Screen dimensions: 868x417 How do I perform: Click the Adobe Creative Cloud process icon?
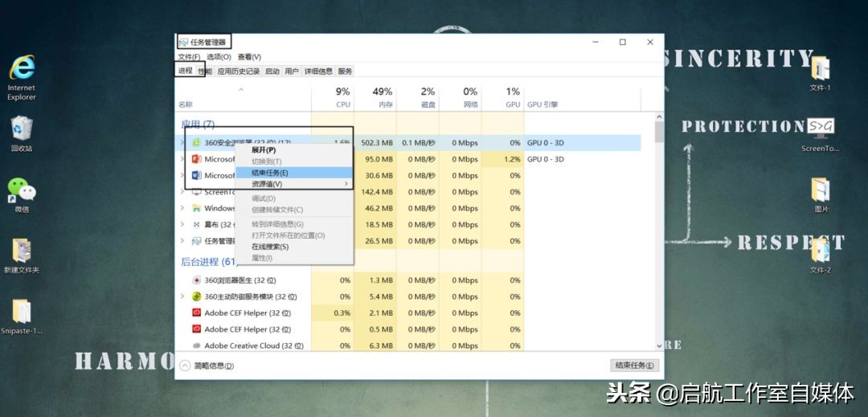(196, 345)
